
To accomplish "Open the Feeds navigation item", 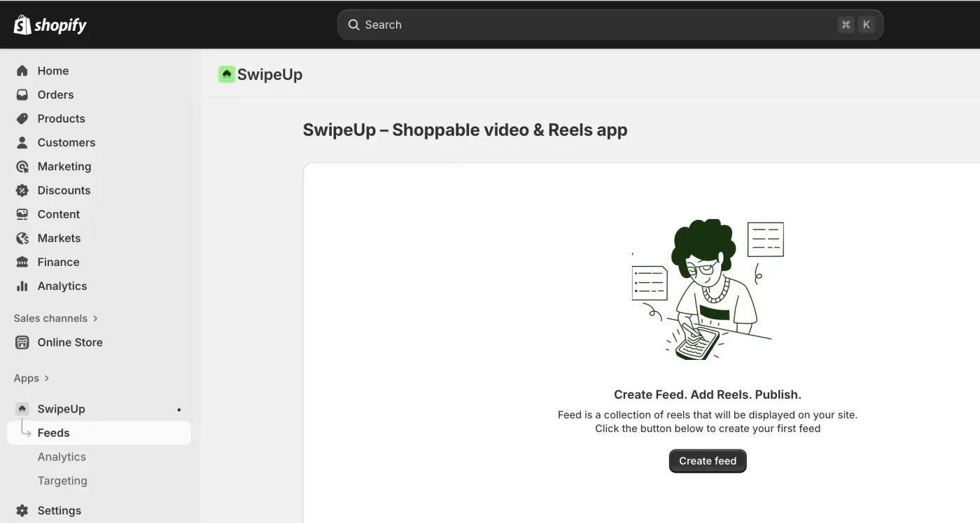I will click(x=53, y=433).
